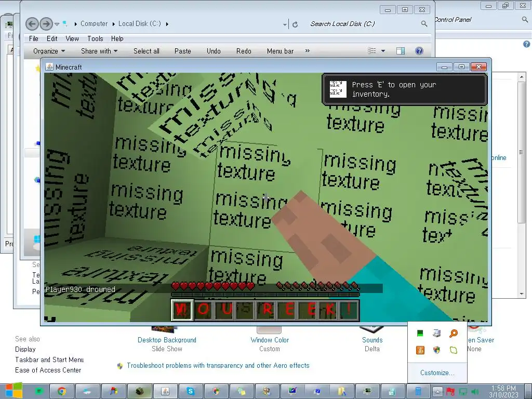This screenshot has width=532, height=399.
Task: Click Customize... in the tray overflow popup
Action: pos(437,373)
